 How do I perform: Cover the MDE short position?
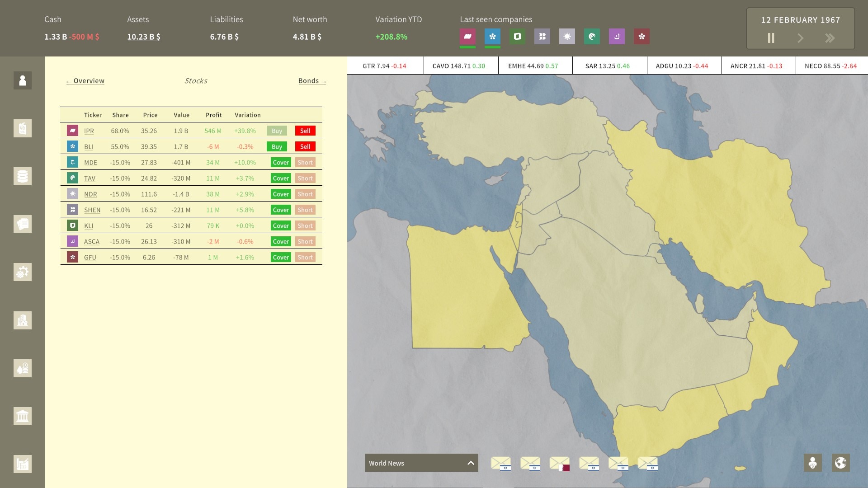pyautogui.click(x=281, y=162)
